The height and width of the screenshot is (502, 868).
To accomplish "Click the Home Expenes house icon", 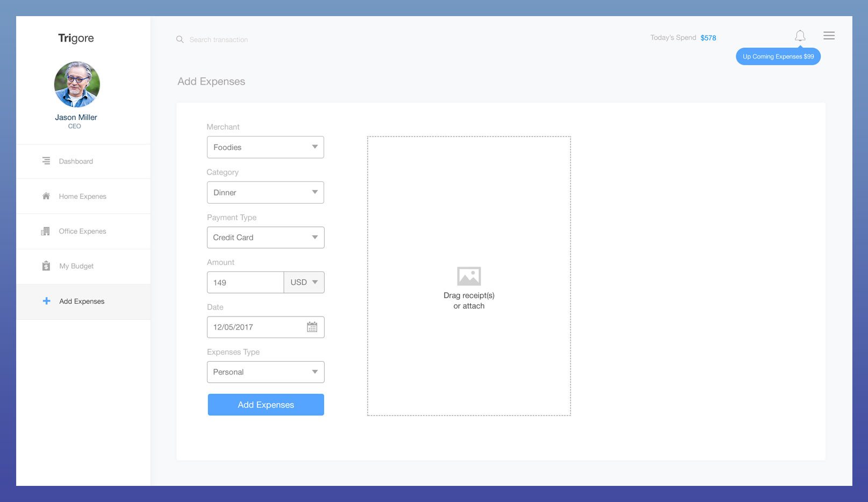I will point(46,196).
